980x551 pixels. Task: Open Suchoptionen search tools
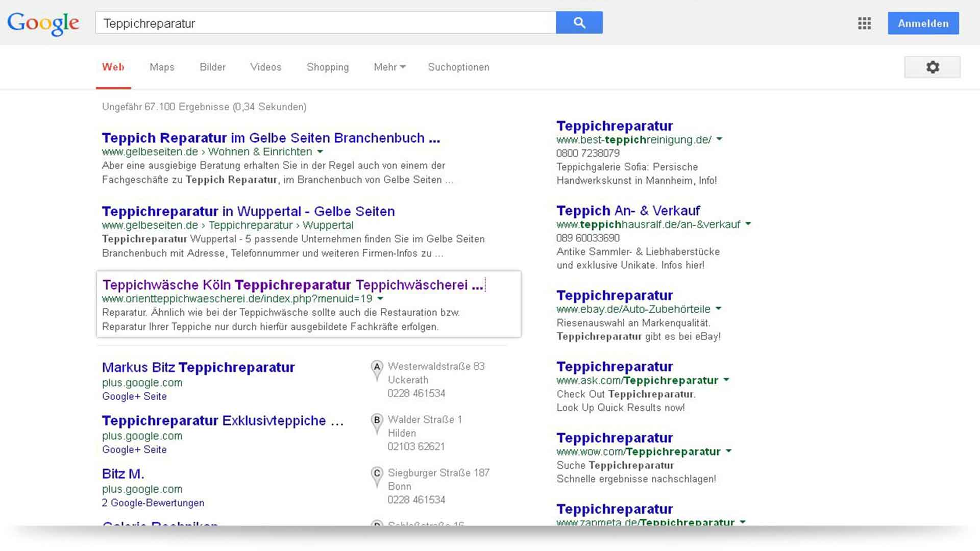(x=458, y=67)
